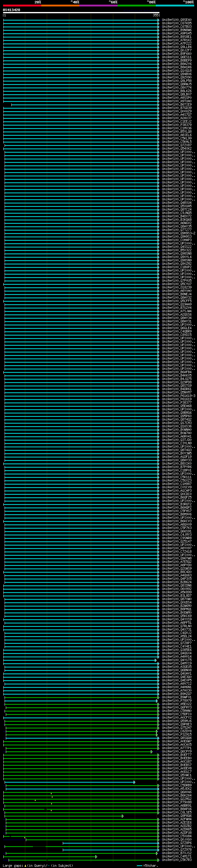Click the UniRef100_Q66S91 label
The width and height of the screenshot is (197, 868).
177,531
